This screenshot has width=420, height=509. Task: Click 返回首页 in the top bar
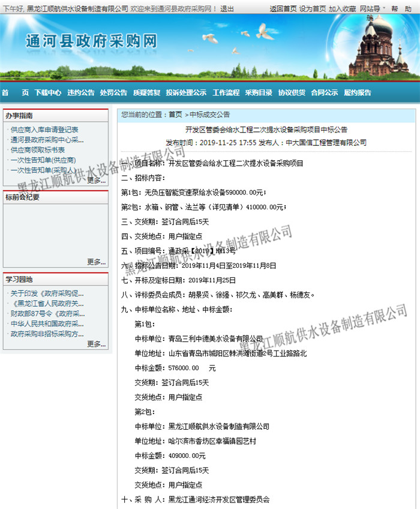[283, 8]
